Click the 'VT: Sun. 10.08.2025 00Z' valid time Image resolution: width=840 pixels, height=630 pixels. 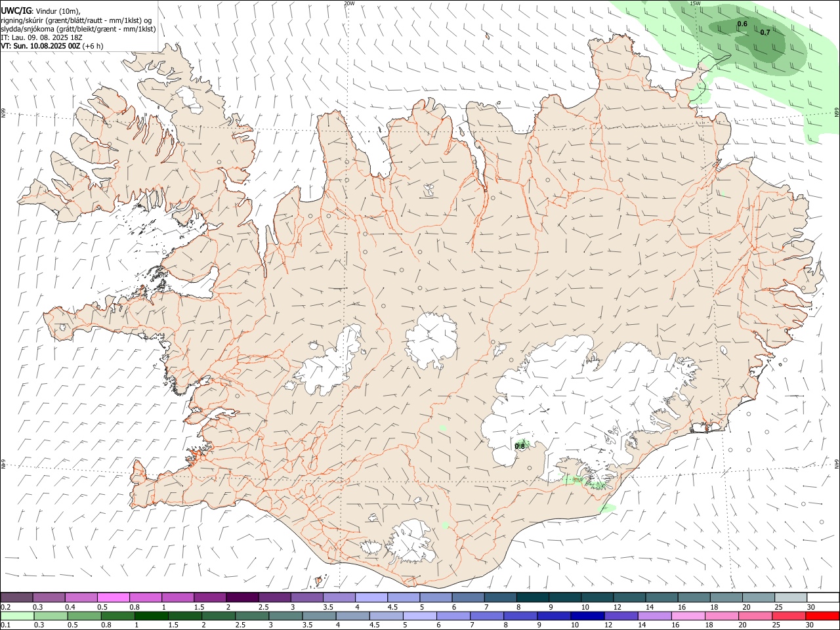tap(40, 46)
